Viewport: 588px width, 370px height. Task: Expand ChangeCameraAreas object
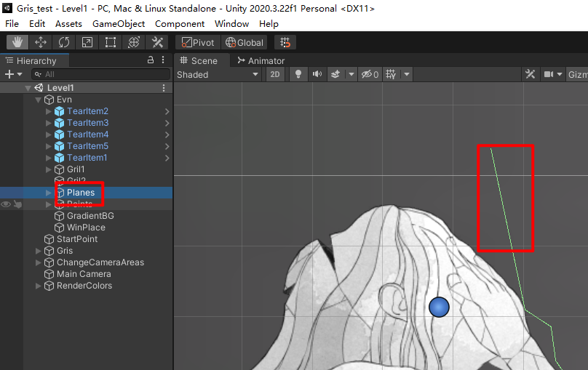[x=38, y=262]
